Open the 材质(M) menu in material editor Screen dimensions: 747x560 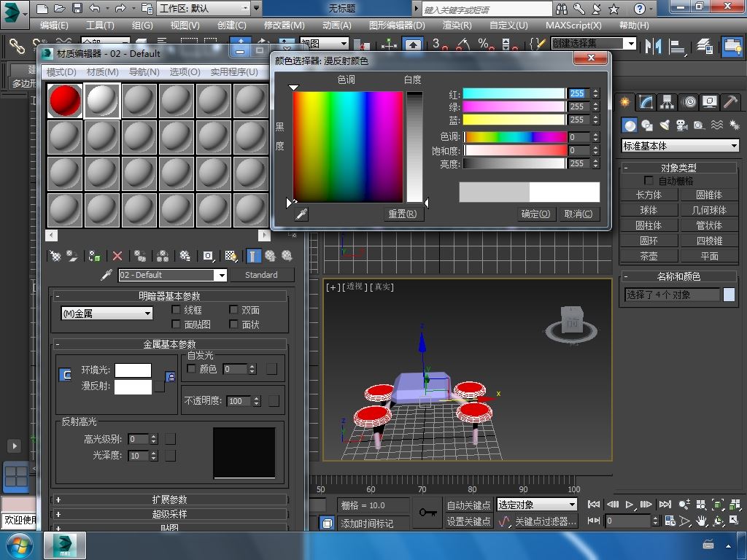tap(102, 72)
